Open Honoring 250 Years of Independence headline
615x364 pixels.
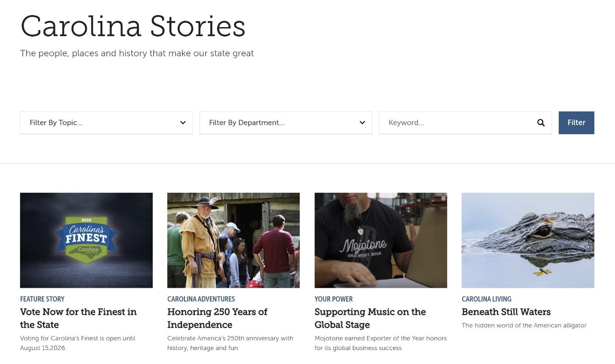tap(217, 318)
